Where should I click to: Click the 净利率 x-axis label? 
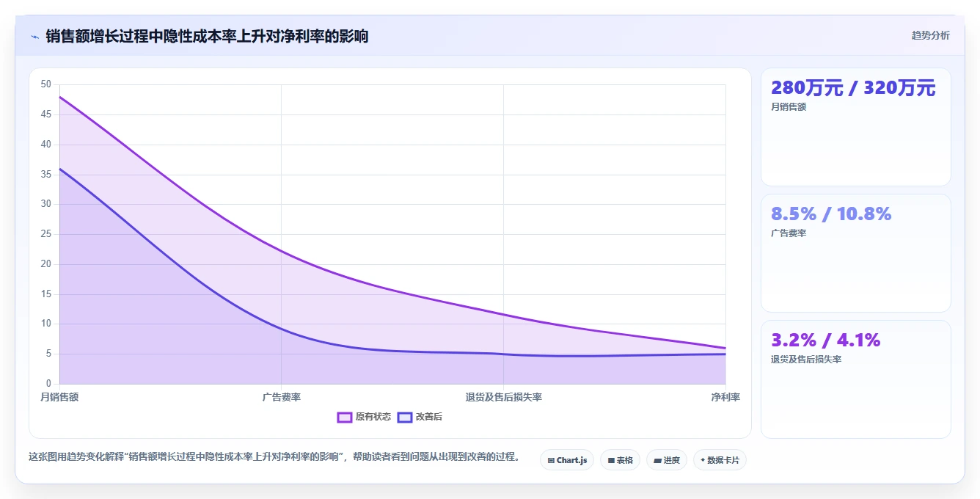725,397
